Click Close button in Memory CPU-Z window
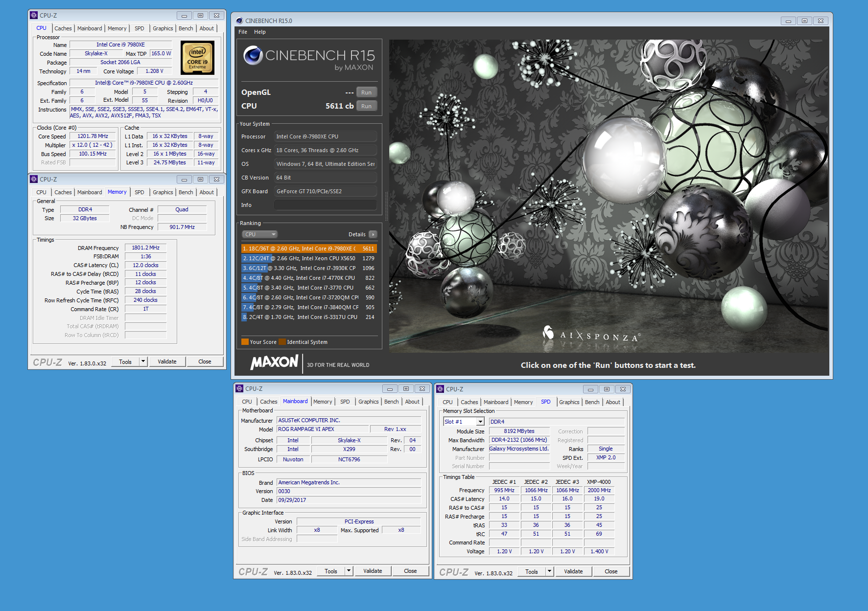 click(205, 362)
